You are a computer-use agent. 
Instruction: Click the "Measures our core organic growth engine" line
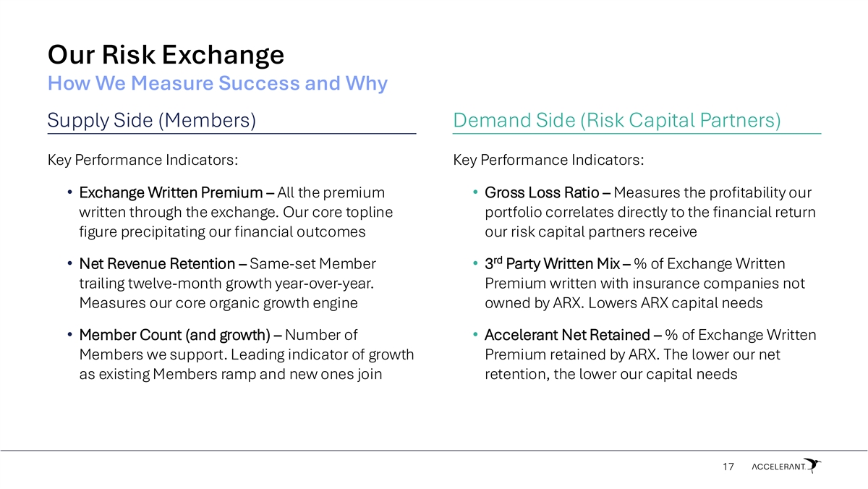point(218,303)
